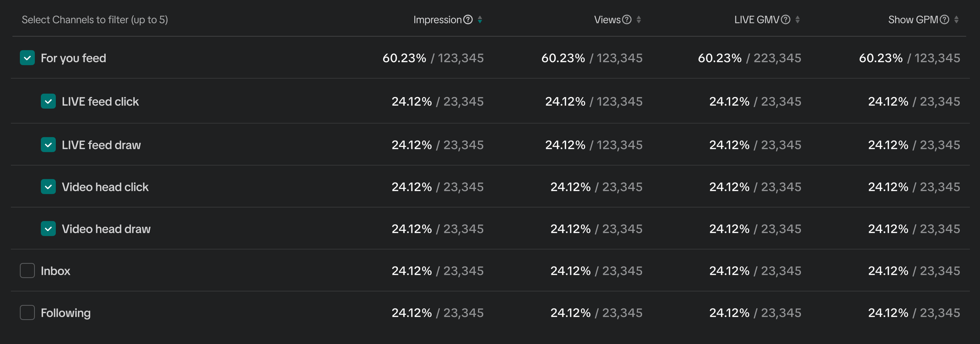Sort the table by LIVE GMV arrows

[798, 20]
